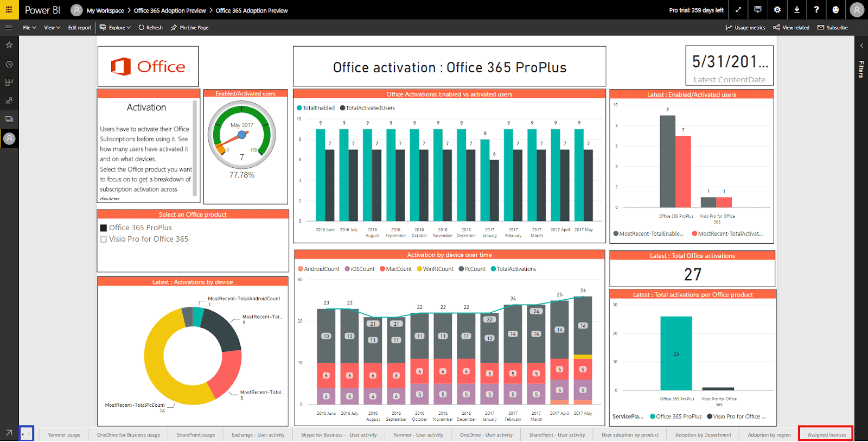Viewport: 868px width, 442px height.
Task: Click Pro trial: 359 days left
Action: [x=696, y=10]
